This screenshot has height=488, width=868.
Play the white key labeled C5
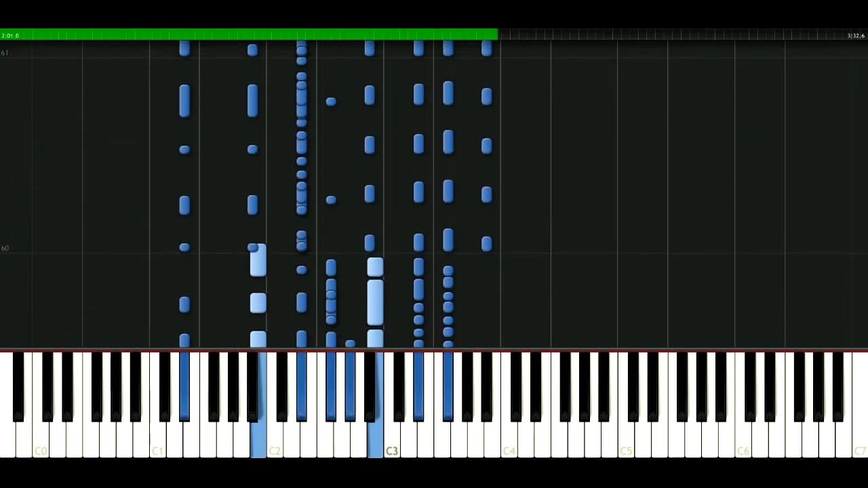point(626,441)
